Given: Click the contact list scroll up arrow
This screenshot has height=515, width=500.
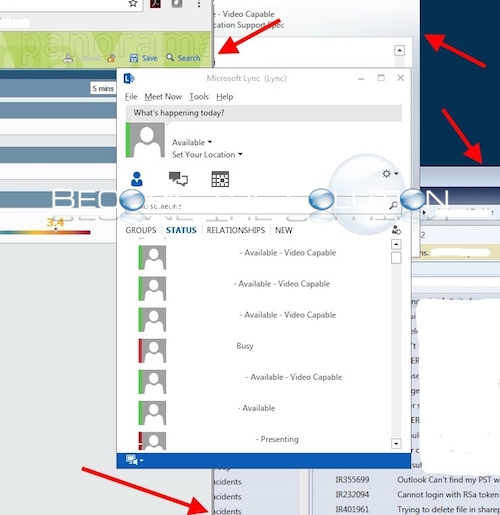Looking at the screenshot, I should tap(396, 244).
